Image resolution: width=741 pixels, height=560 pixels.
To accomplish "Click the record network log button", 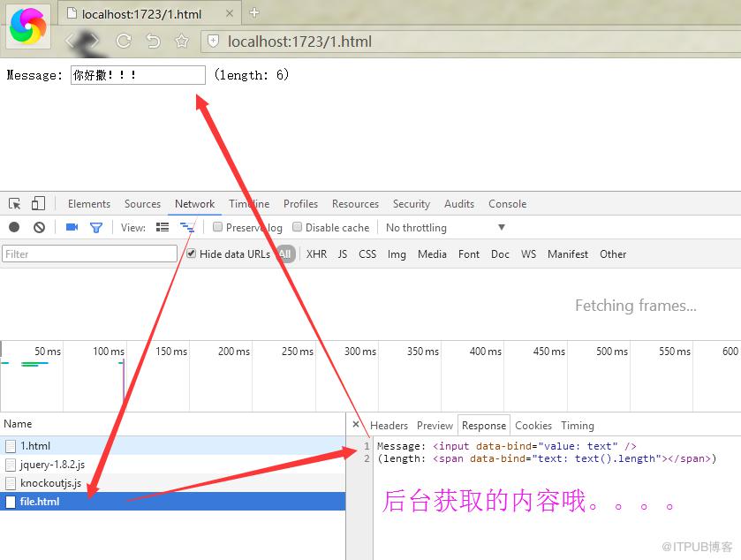I will coord(14,227).
